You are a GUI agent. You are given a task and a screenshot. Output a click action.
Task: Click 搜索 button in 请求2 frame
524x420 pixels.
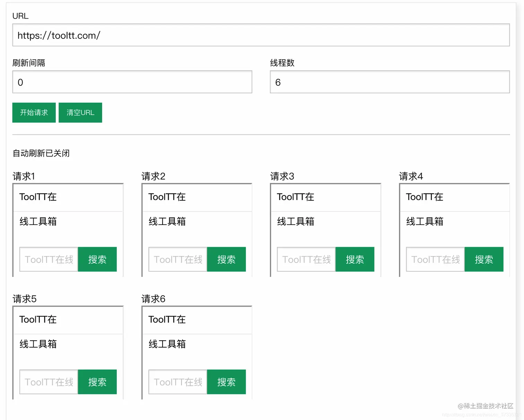(226, 259)
